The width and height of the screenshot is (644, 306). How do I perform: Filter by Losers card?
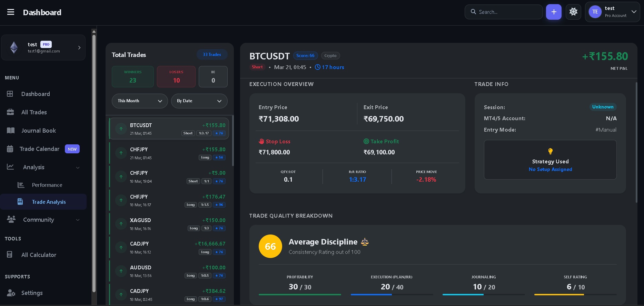coord(176,77)
